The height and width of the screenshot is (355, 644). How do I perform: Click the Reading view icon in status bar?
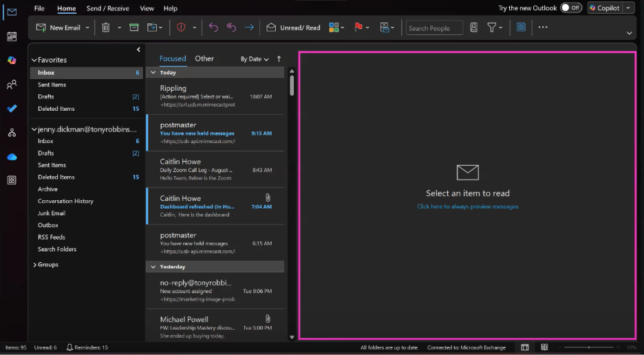tap(545, 347)
